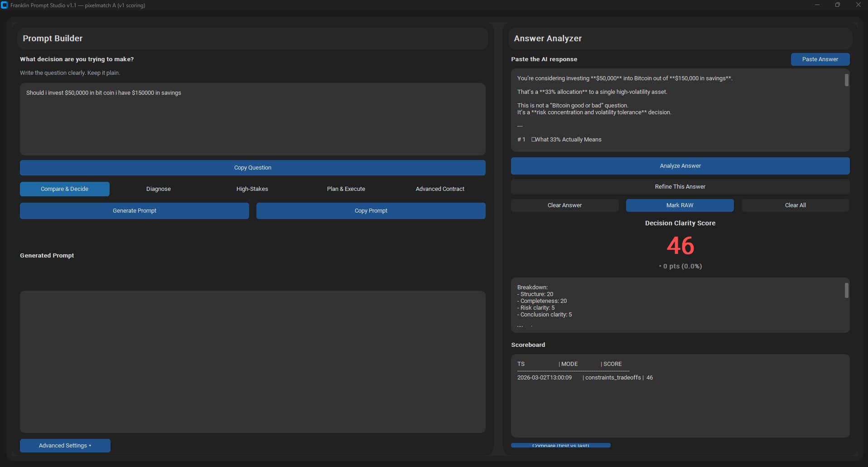
Task: Click the Copy Question button
Action: (x=252, y=168)
